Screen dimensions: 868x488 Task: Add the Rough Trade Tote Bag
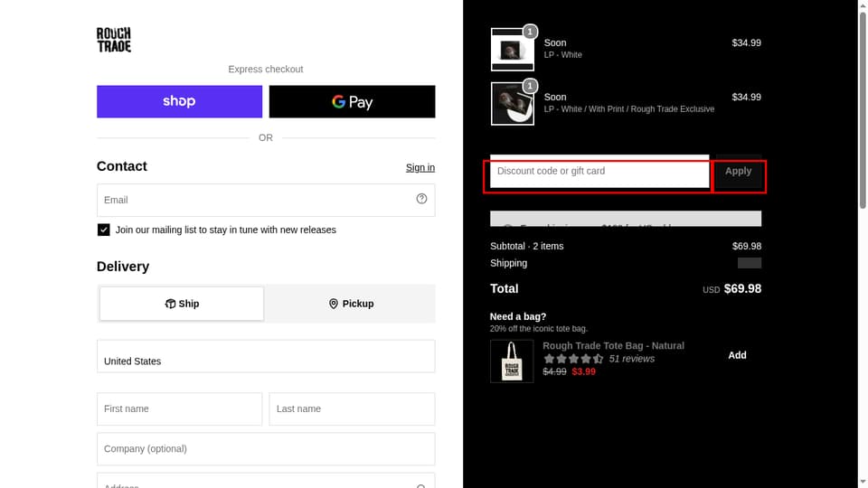tap(737, 355)
